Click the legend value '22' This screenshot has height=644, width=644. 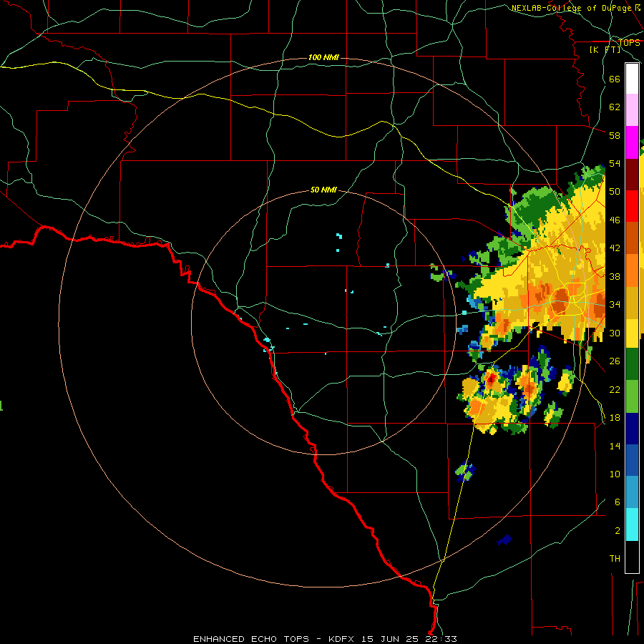615,390
